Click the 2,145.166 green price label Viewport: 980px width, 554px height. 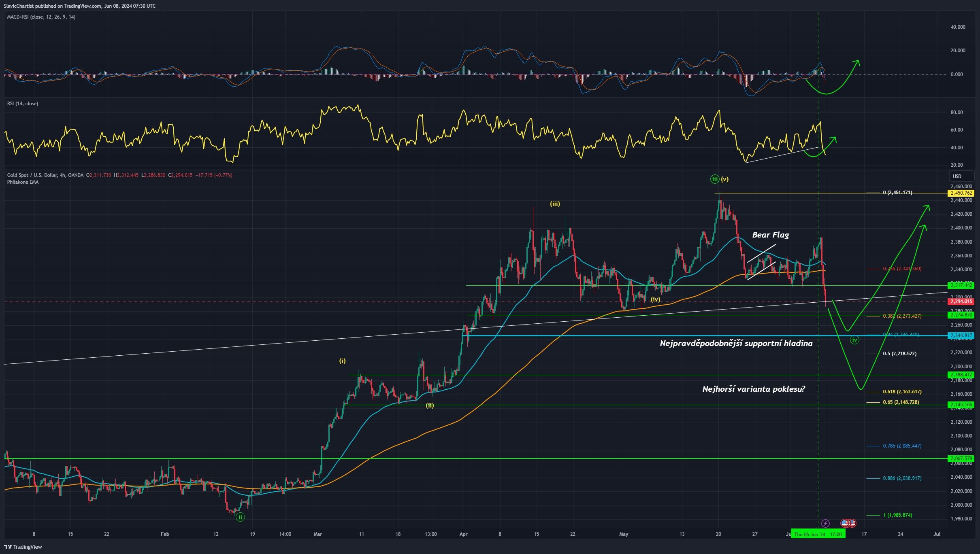pyautogui.click(x=961, y=405)
